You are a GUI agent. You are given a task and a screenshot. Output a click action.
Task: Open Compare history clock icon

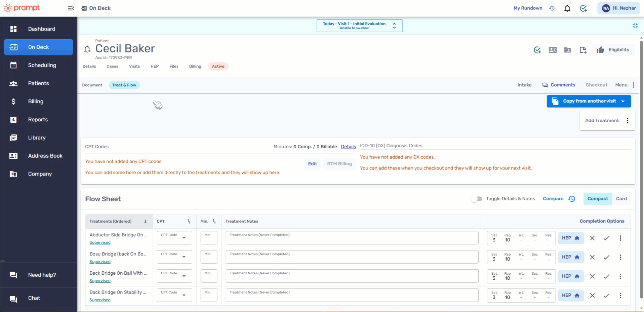point(572,199)
